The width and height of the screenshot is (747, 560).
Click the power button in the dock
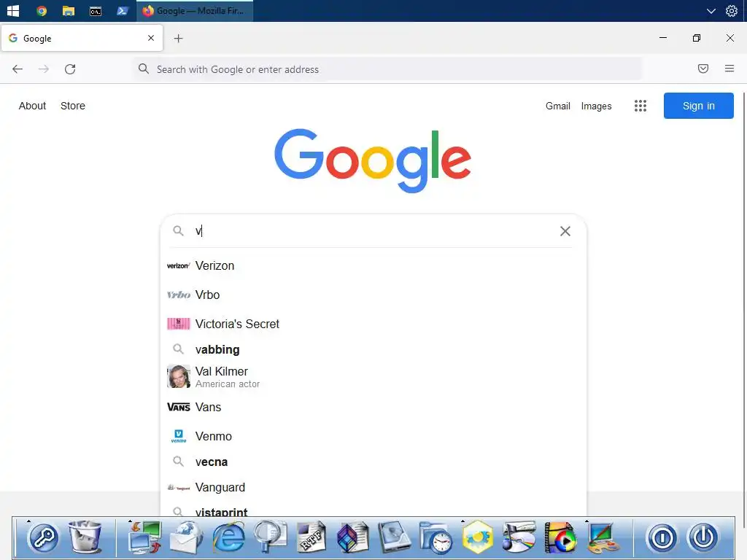(x=703, y=537)
